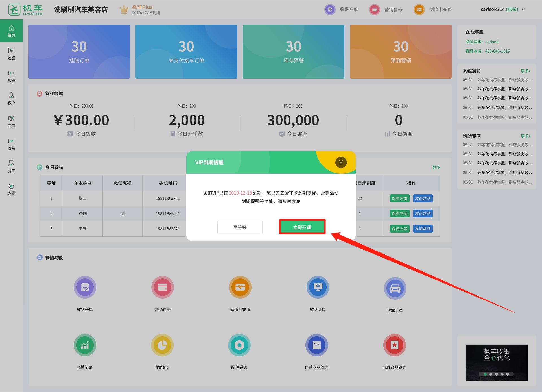This screenshot has height=392, width=542.
Task: Open 收益 in the left sidebar
Action: pyautogui.click(x=11, y=144)
